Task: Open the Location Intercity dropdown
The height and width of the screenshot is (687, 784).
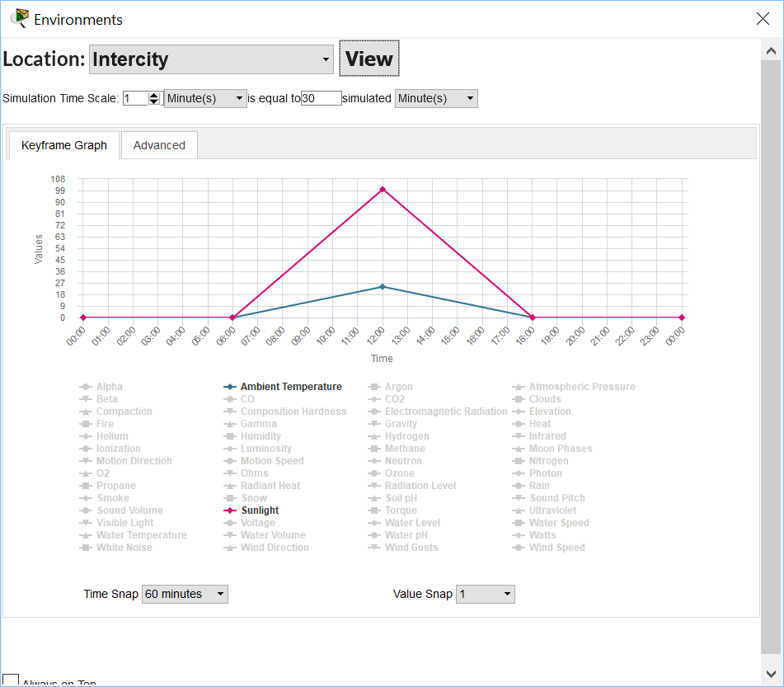Action: 211,59
